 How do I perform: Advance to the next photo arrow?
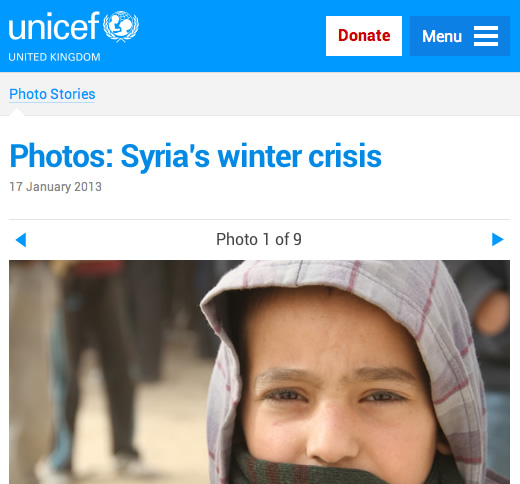[498, 239]
